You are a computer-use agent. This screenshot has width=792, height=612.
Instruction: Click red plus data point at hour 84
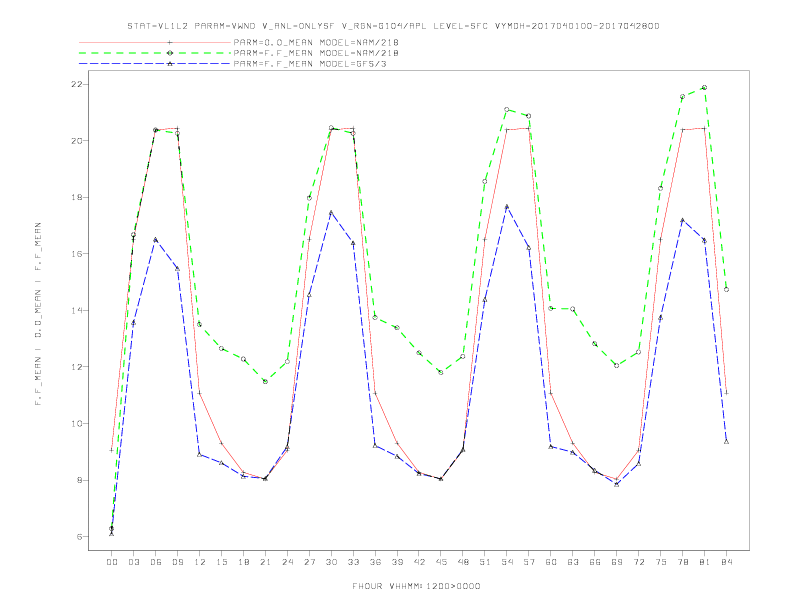point(726,392)
